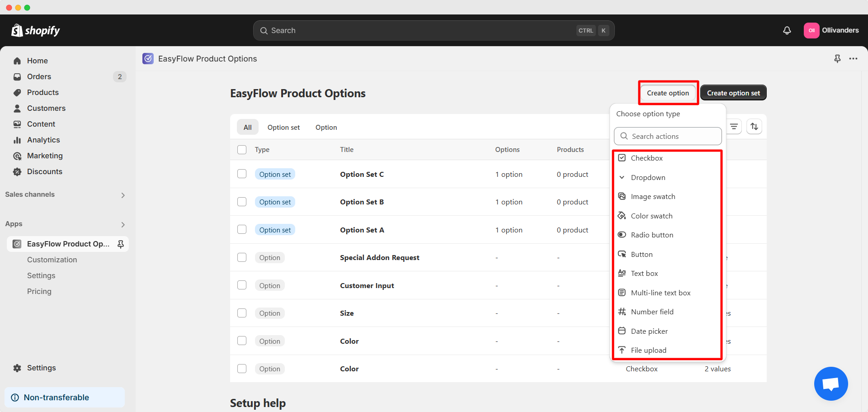This screenshot has height=412, width=868.
Task: Click the Marketing target icon
Action: coord(17,156)
